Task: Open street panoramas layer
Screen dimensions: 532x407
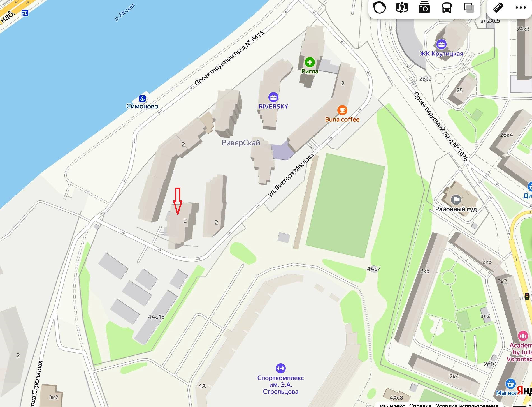Action: coord(402,8)
